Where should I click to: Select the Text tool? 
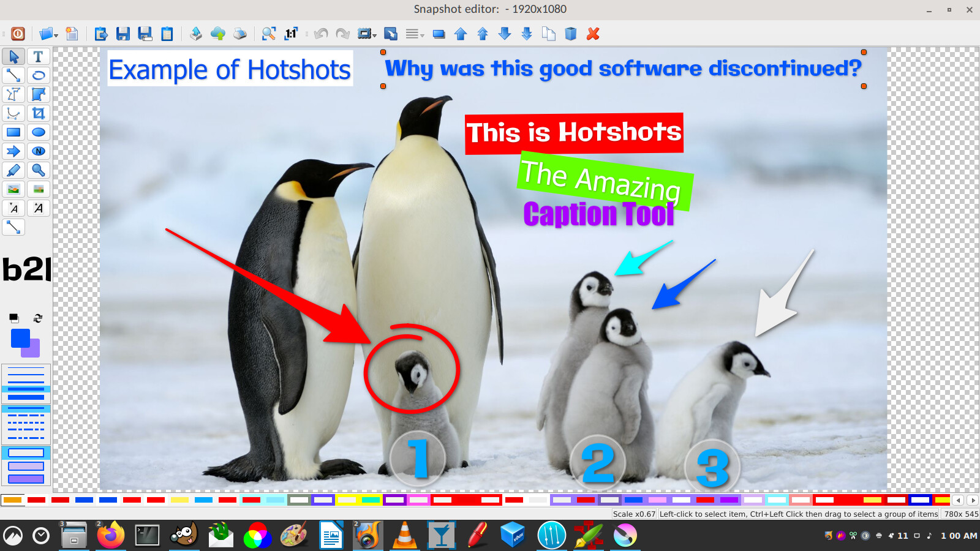pos(38,56)
